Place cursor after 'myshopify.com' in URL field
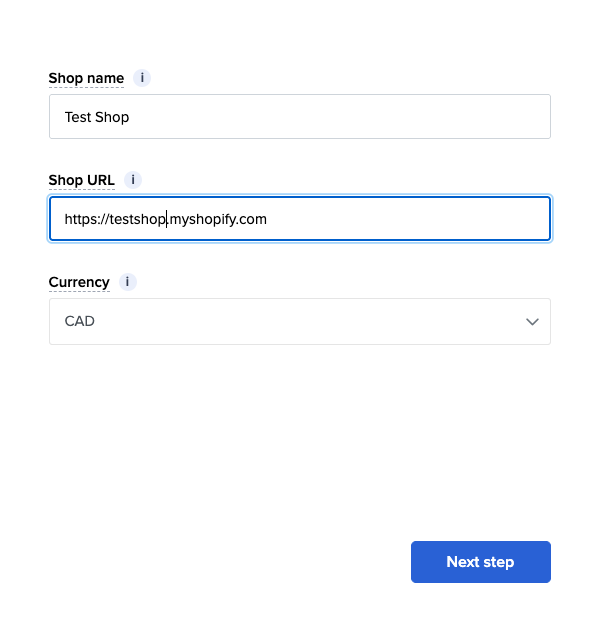Image resolution: width=605 pixels, height=621 pixels. (268, 219)
